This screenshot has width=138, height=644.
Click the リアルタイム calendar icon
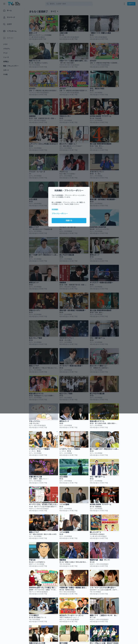pos(4,31)
